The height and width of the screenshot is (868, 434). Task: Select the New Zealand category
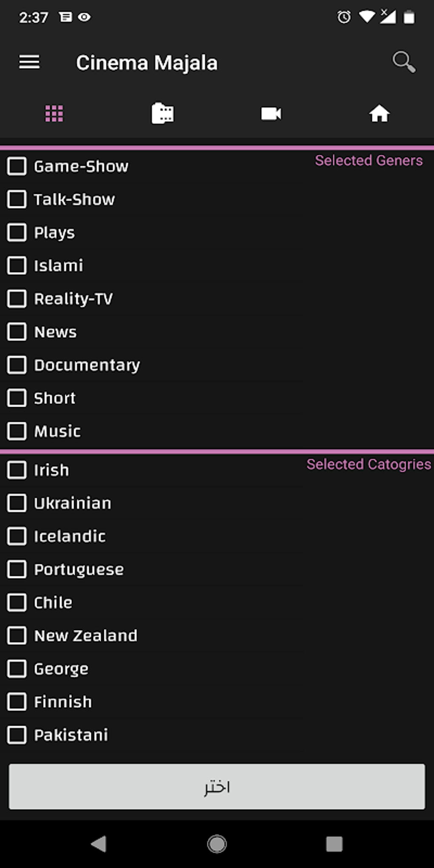(x=17, y=636)
